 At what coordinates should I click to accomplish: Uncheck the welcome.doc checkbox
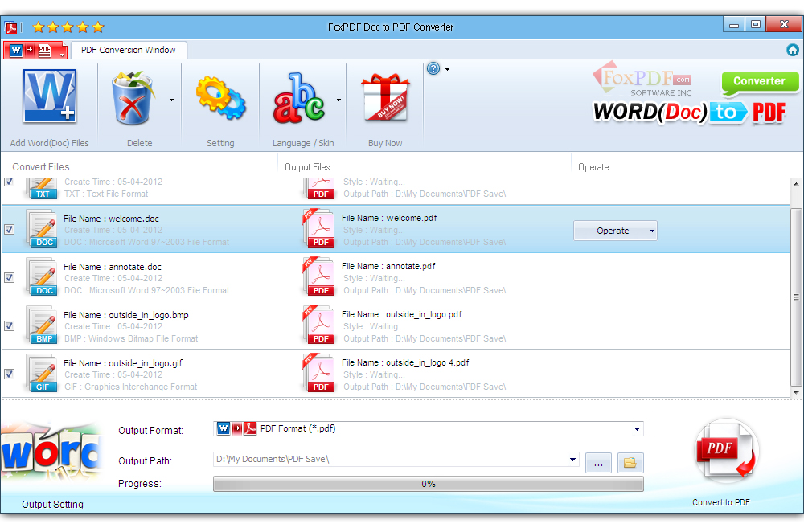(9, 230)
